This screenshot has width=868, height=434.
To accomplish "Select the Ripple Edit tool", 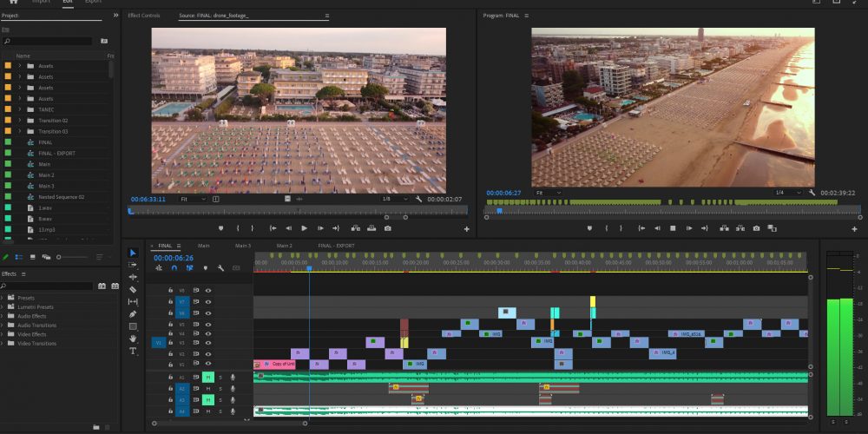I will (x=133, y=277).
